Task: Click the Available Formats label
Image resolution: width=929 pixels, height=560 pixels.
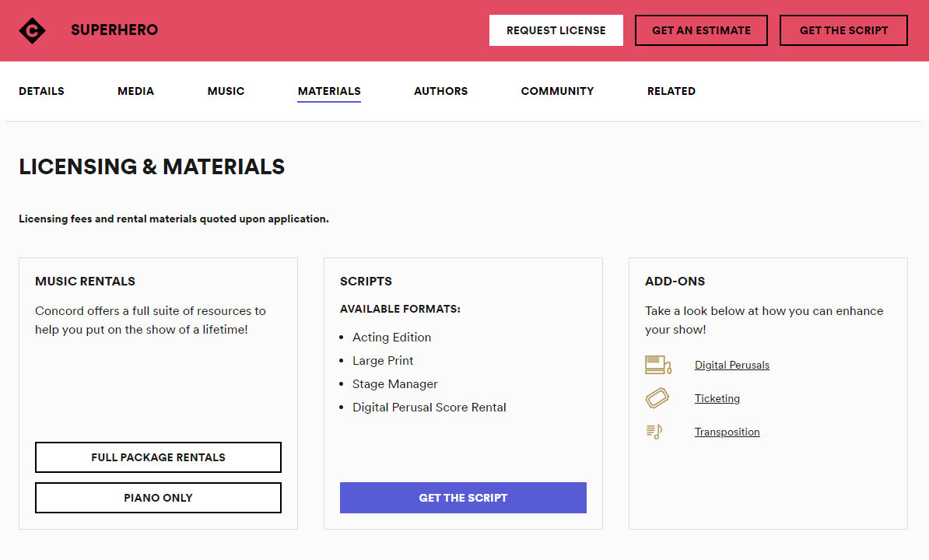Action: [400, 309]
